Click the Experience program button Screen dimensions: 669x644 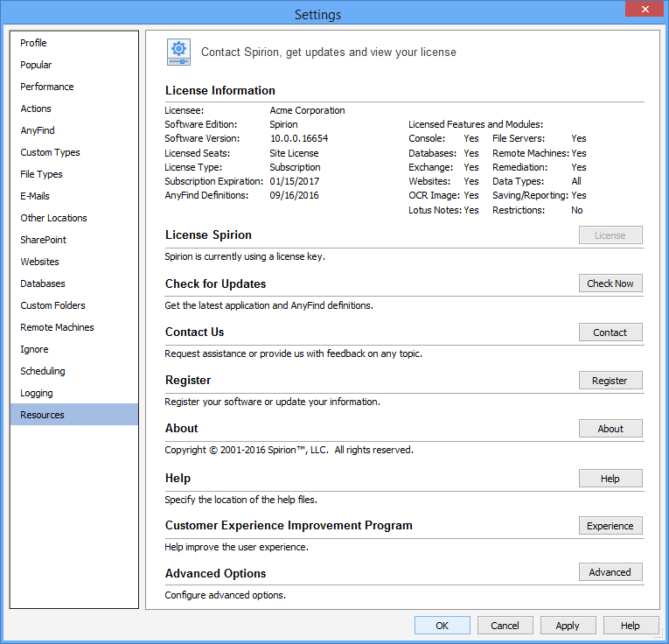(610, 526)
